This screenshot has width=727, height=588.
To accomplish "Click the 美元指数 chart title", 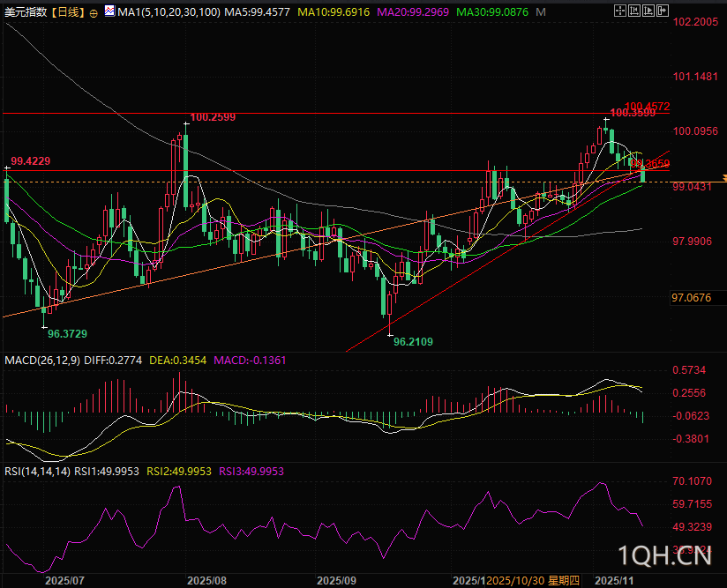I will [26, 13].
